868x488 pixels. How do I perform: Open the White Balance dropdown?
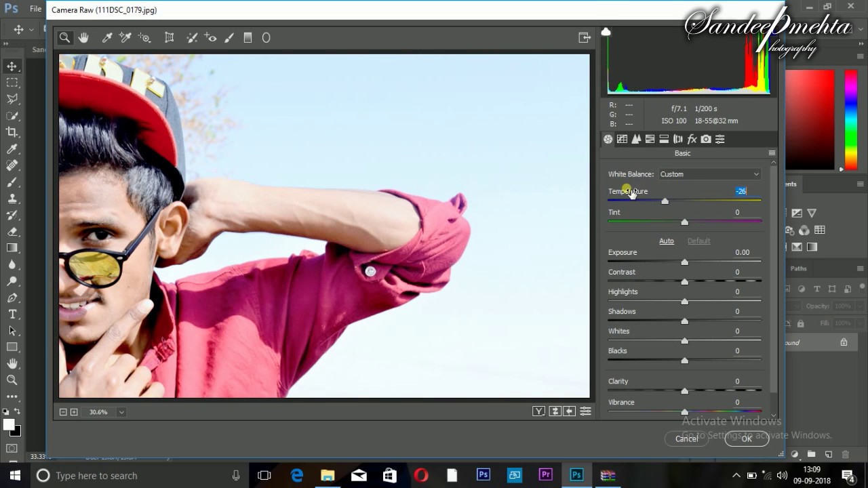click(709, 174)
